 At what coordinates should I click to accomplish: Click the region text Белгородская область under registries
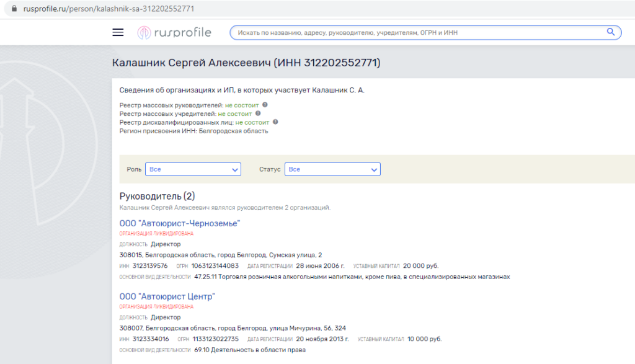(x=233, y=131)
